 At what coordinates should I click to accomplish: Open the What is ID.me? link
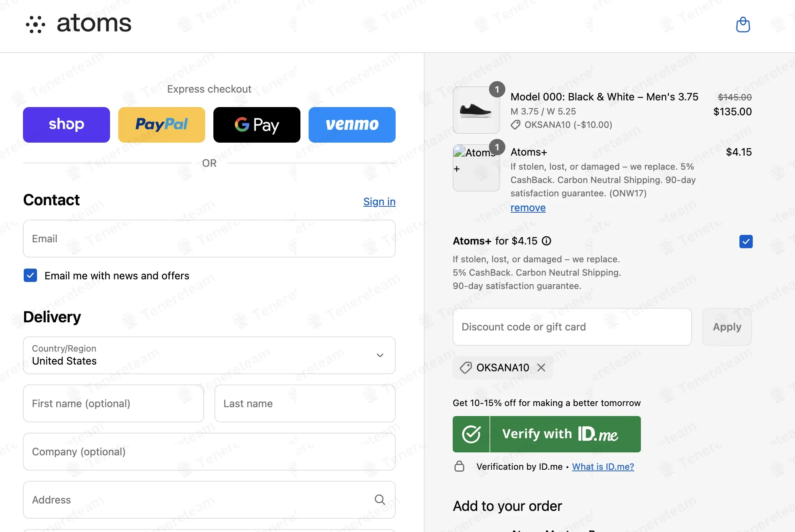603,466
